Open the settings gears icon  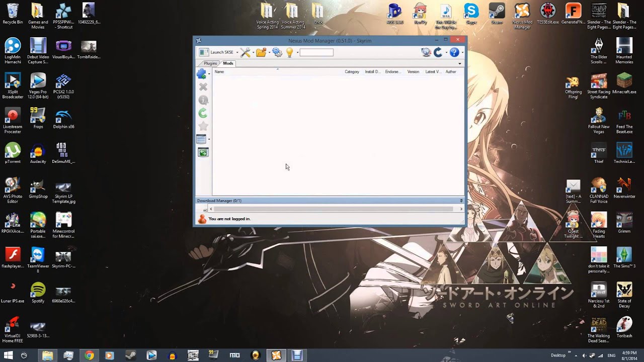tap(277, 52)
